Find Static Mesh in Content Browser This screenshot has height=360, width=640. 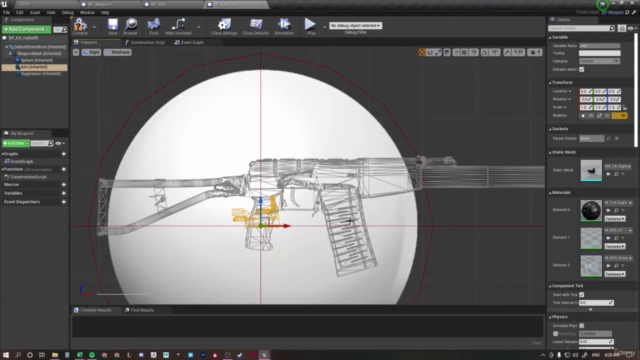616,174
